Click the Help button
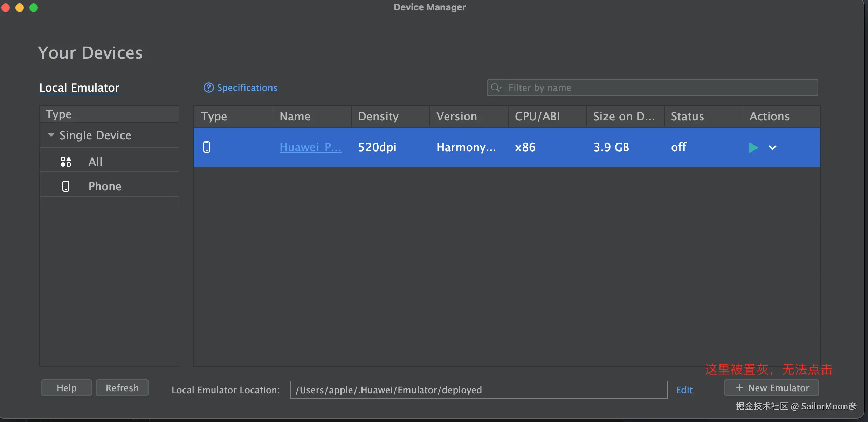Image resolution: width=868 pixels, height=422 pixels. click(x=67, y=388)
